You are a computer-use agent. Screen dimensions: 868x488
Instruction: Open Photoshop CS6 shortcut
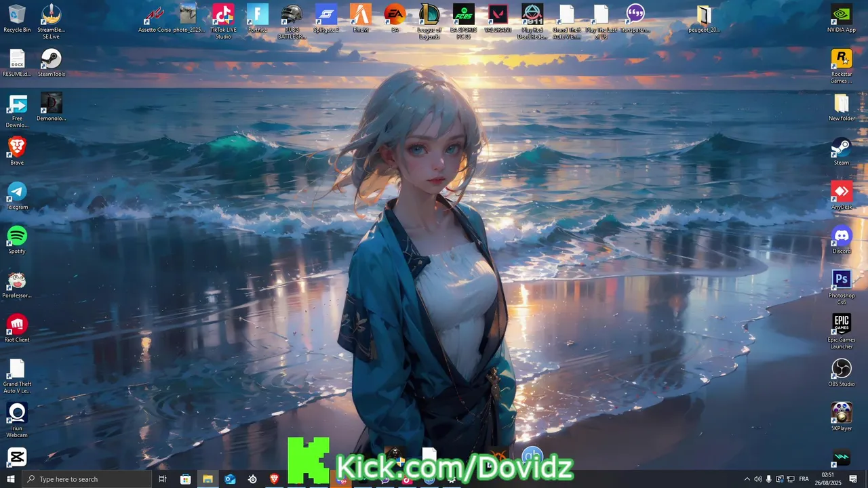click(842, 287)
